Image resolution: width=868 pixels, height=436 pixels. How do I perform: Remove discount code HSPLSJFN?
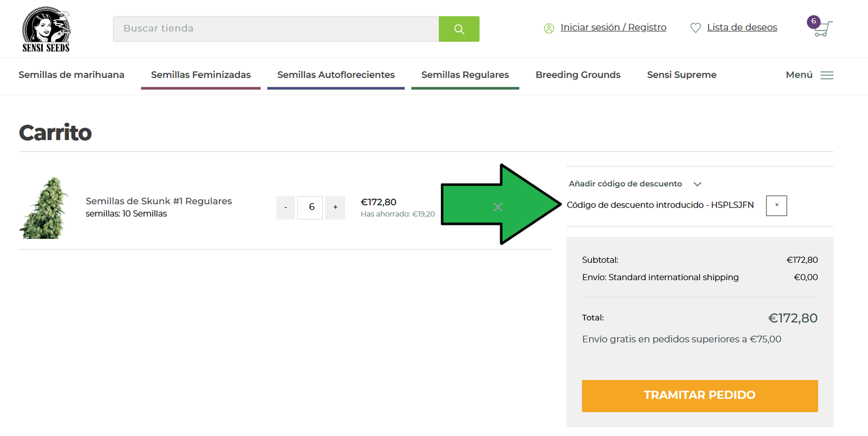click(776, 205)
